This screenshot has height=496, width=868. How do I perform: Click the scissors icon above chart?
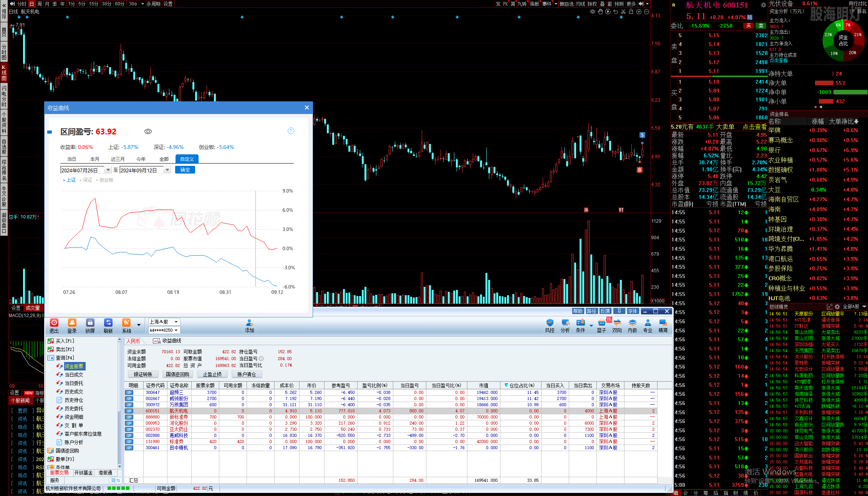(623, 12)
